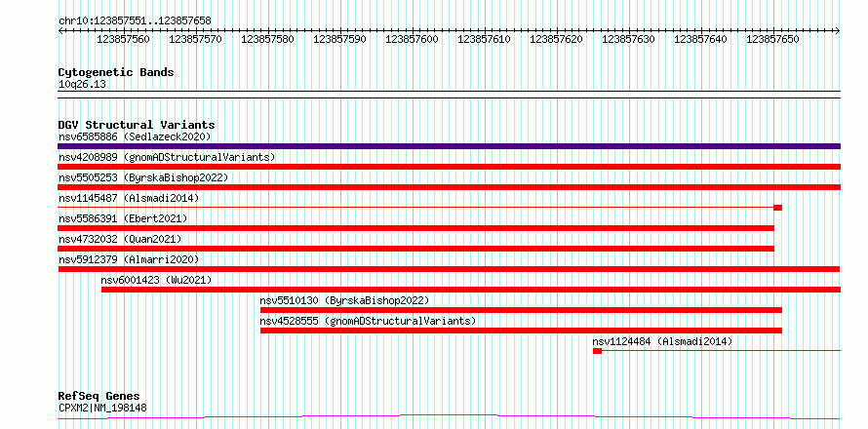Screen dimensions: 868x429
Task: Open nsv5912379 (Almarri2020) label
Action: click(x=129, y=259)
